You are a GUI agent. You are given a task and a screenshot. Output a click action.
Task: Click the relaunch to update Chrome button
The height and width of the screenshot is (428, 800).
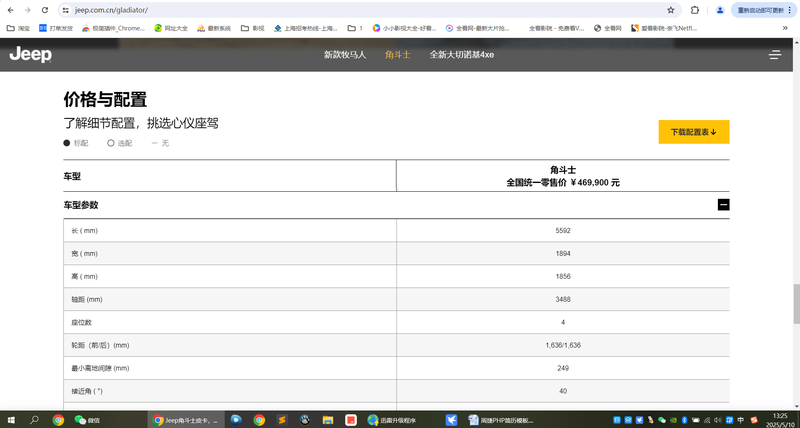click(764, 10)
